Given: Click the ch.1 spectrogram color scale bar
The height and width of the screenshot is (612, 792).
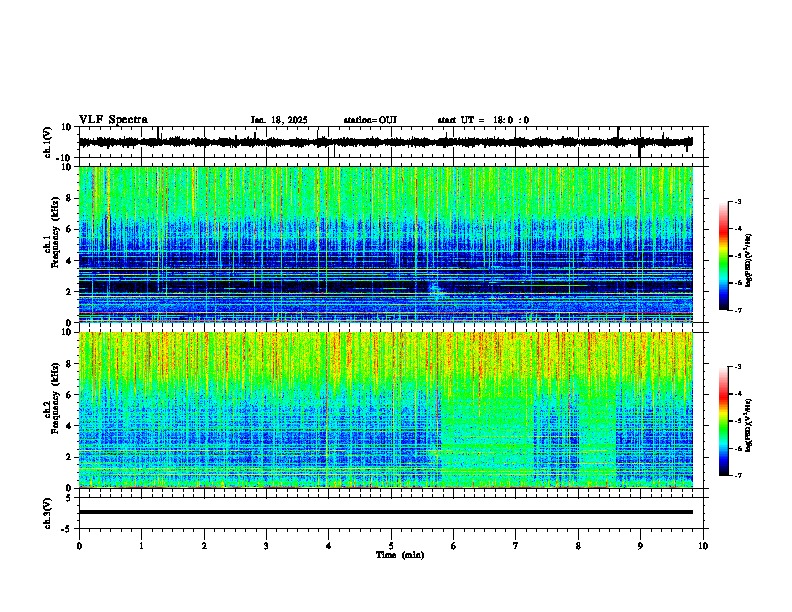Looking at the screenshot, I should pyautogui.click(x=724, y=256).
